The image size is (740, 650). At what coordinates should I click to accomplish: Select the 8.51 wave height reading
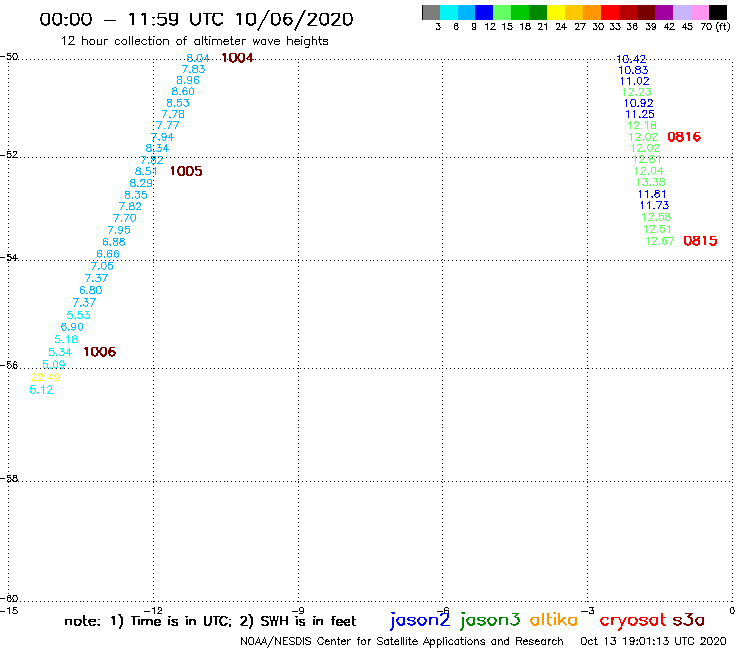(146, 171)
